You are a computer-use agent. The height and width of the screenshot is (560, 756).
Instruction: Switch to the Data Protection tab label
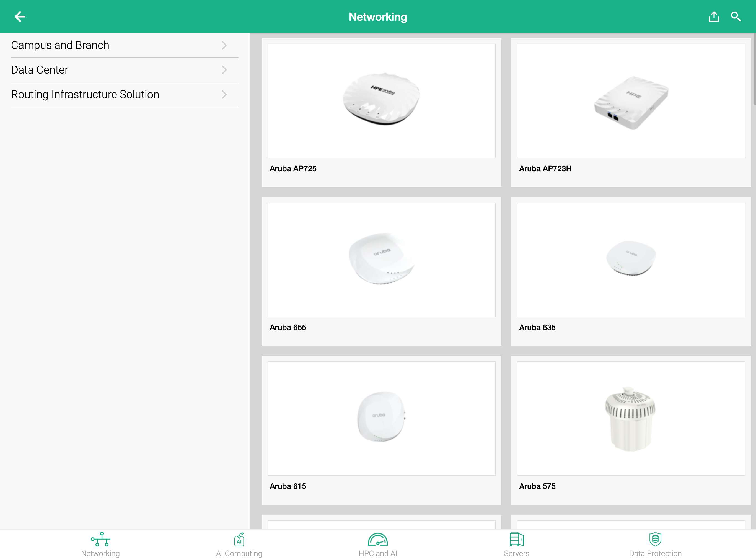[655, 553]
